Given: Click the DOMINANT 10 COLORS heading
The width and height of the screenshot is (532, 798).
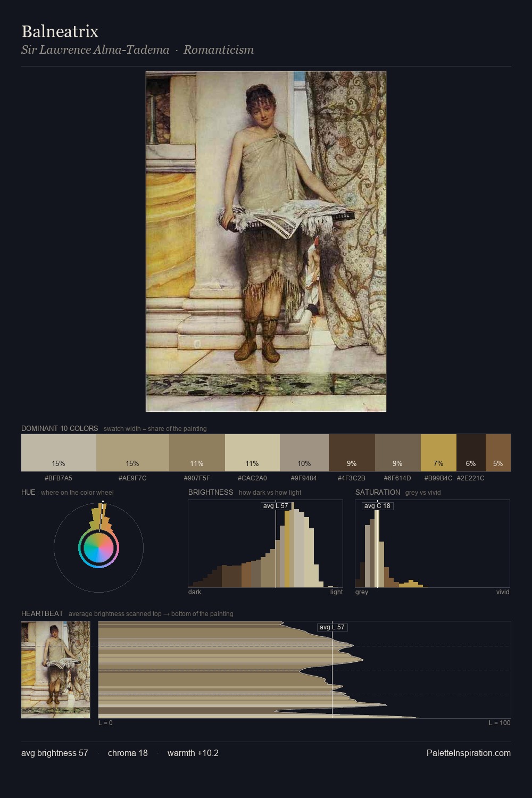Looking at the screenshot, I should coord(60,428).
